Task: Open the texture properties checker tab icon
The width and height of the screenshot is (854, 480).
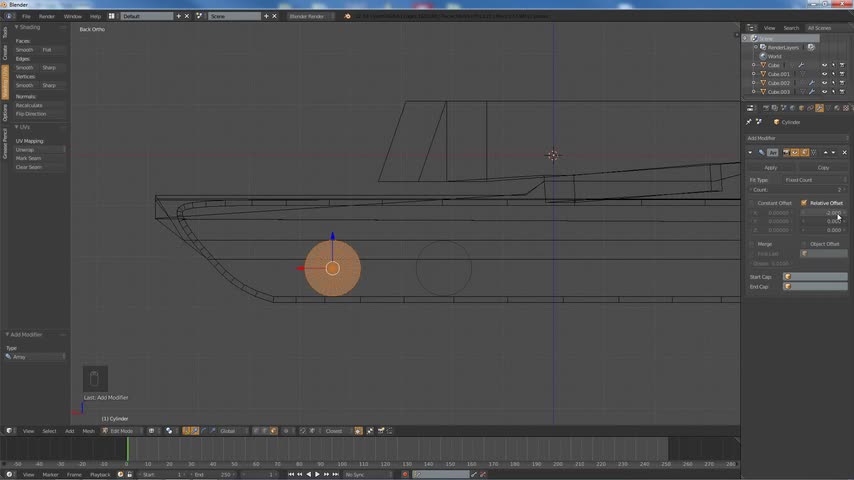Action: (x=846, y=108)
